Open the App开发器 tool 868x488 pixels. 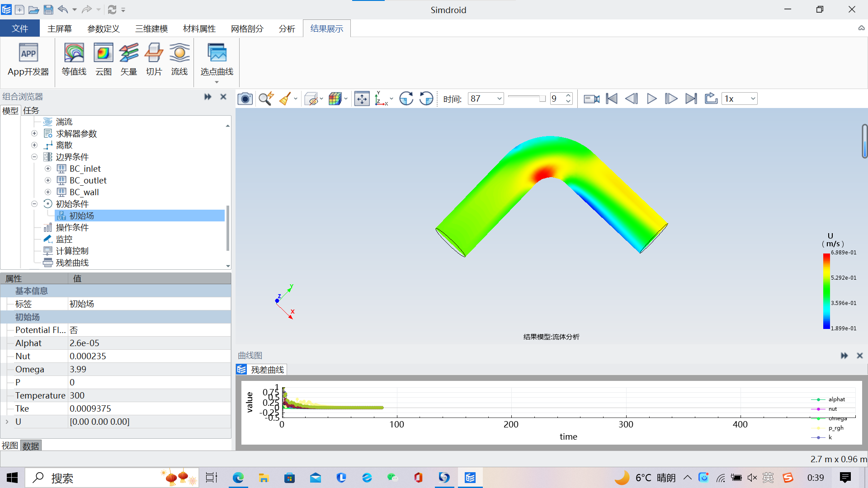[28, 60]
